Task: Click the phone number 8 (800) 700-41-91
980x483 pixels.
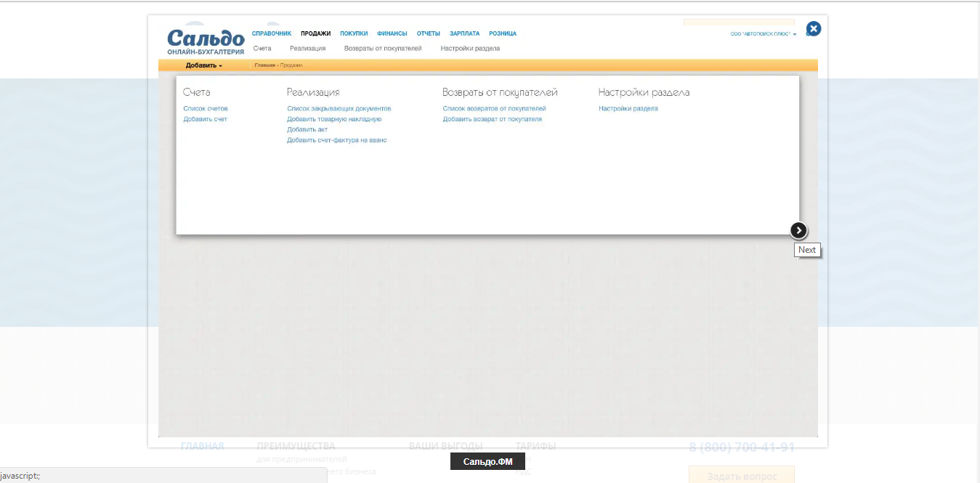Action: point(742,447)
